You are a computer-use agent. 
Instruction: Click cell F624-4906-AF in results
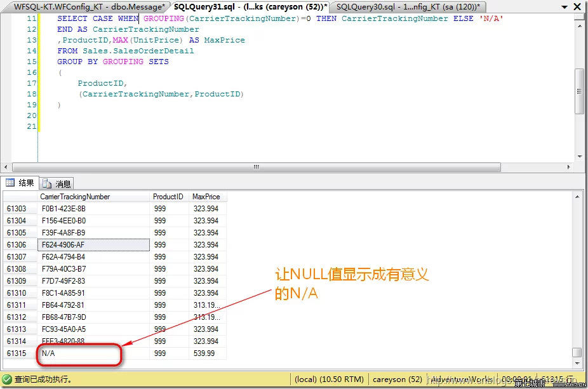point(93,245)
